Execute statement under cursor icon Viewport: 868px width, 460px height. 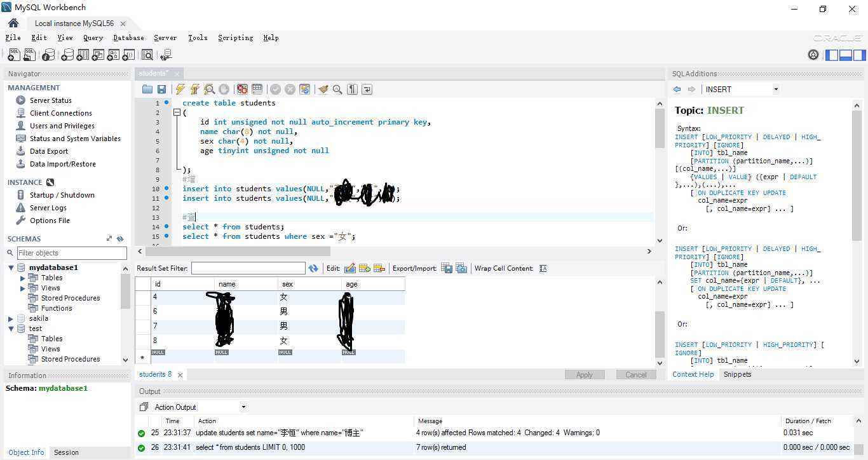coord(195,90)
